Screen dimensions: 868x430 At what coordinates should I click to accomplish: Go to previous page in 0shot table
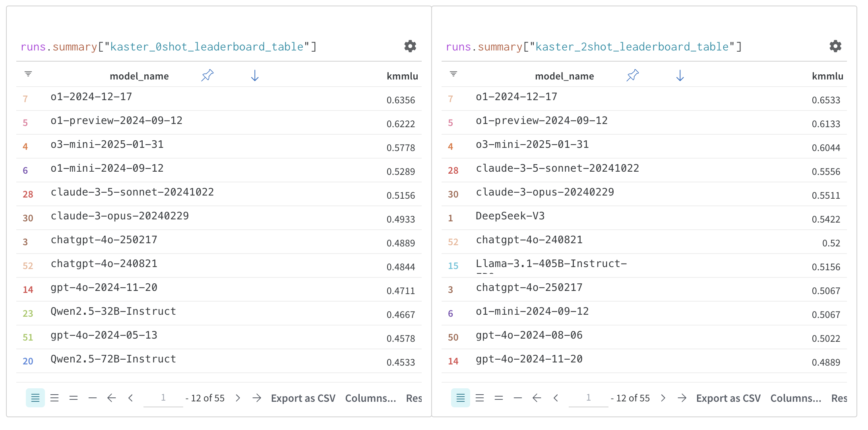pyautogui.click(x=131, y=398)
